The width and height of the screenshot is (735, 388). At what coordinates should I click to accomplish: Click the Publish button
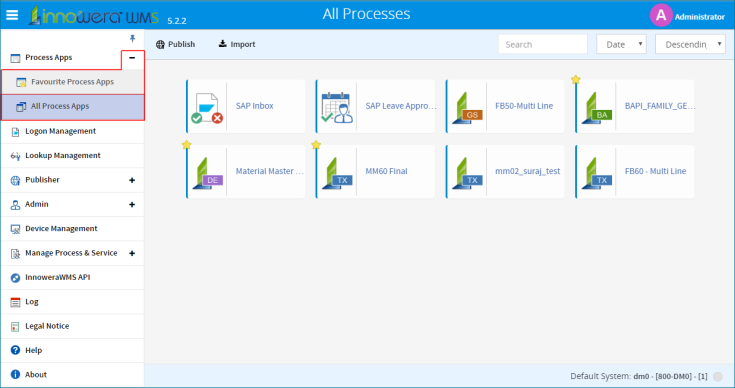tap(175, 45)
